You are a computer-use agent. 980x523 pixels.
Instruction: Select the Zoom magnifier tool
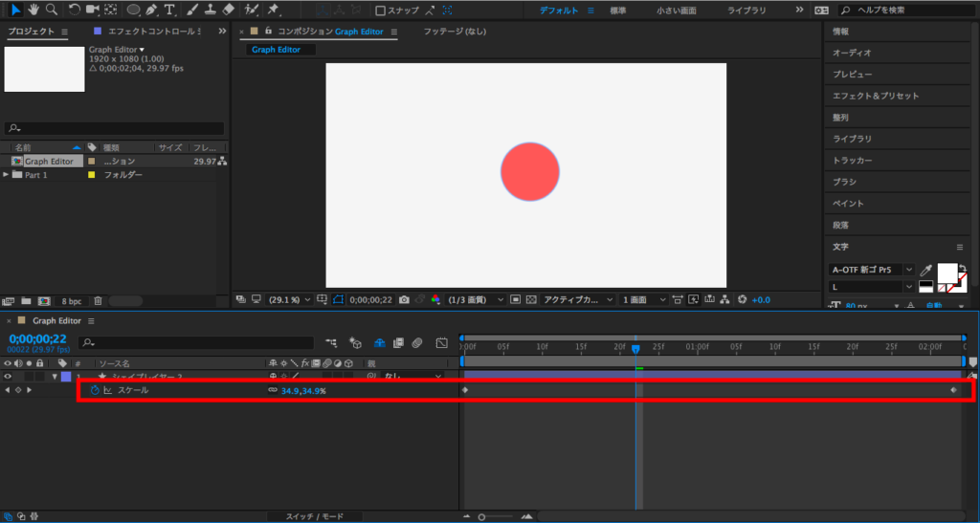click(x=51, y=10)
